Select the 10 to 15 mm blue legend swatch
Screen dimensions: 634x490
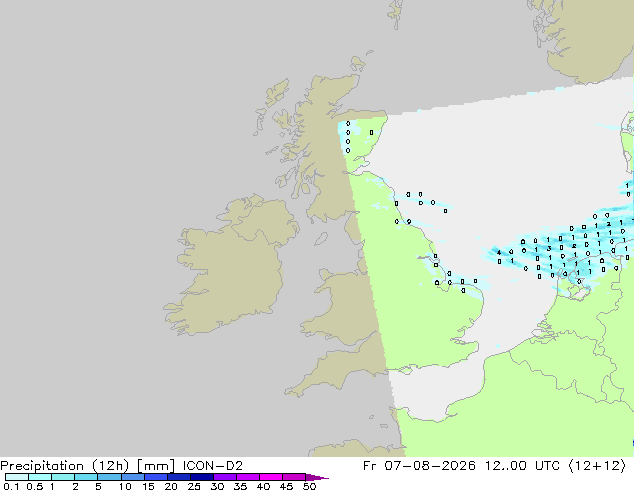[133, 477]
